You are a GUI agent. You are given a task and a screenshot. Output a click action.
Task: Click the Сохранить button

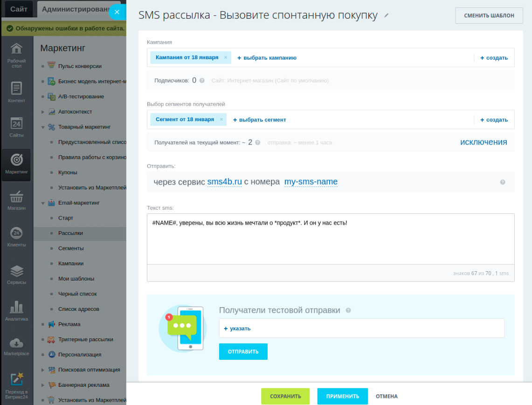pyautogui.click(x=285, y=396)
